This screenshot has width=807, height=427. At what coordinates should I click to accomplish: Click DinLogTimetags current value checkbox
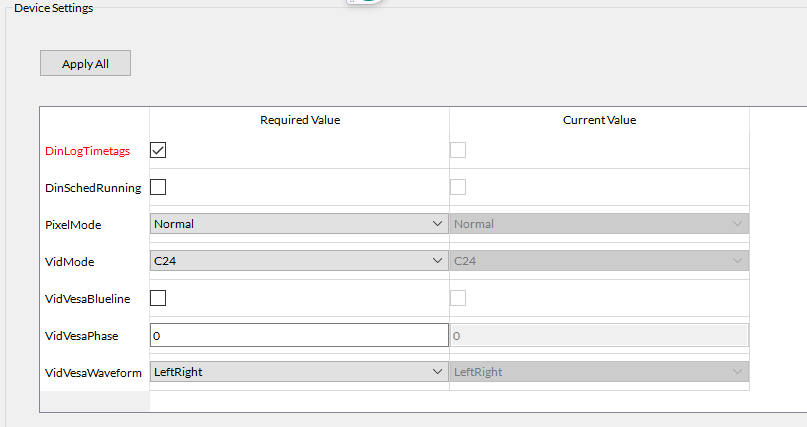[458, 150]
